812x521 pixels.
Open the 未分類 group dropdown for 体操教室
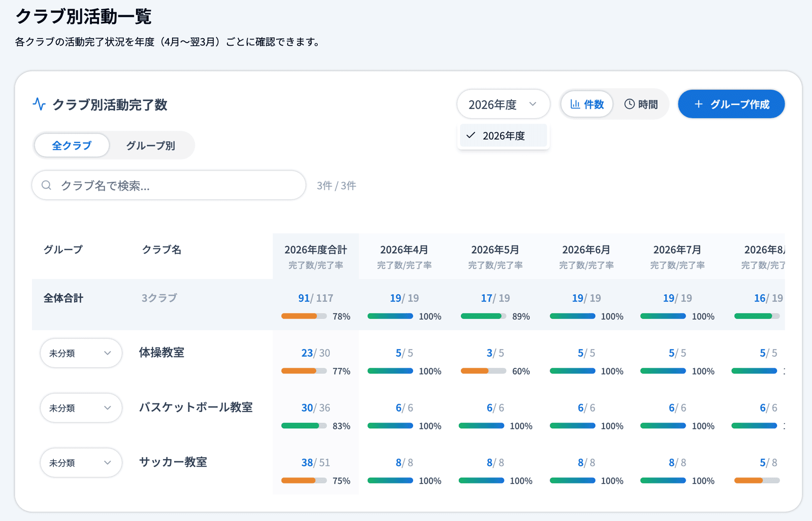coord(81,353)
